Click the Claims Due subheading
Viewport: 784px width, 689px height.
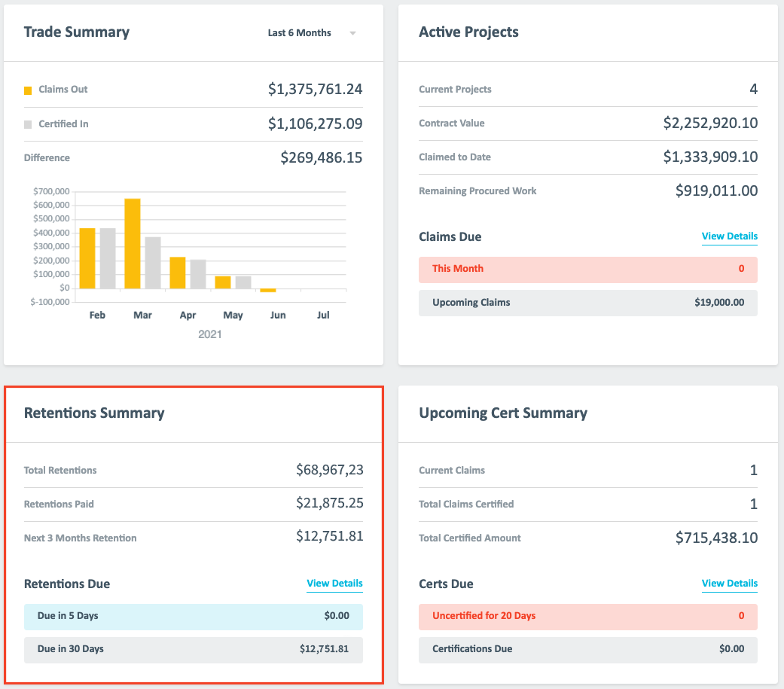click(x=450, y=236)
